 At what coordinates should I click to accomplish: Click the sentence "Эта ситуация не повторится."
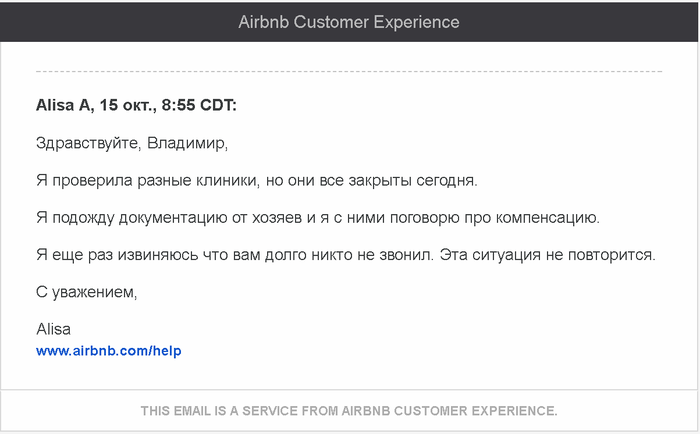[x=548, y=255]
